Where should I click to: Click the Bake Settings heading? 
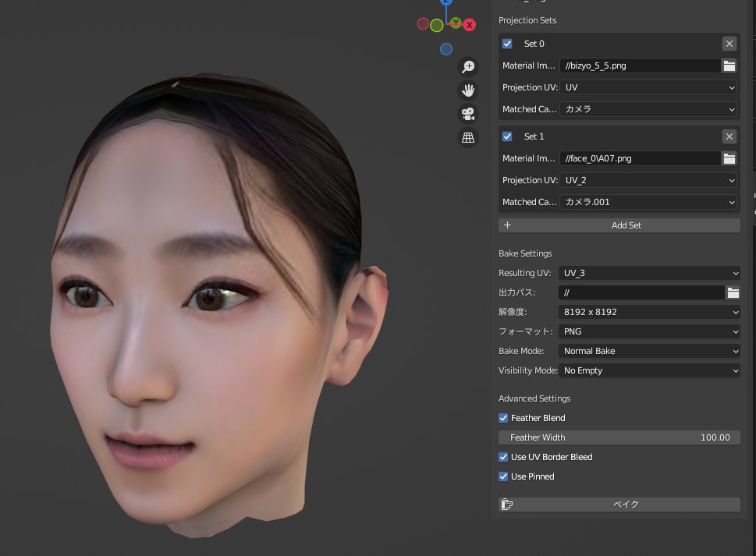click(525, 253)
